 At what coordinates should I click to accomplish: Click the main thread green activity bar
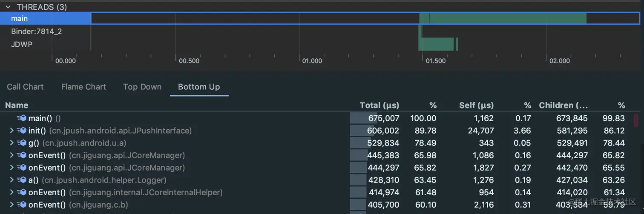(x=503, y=18)
